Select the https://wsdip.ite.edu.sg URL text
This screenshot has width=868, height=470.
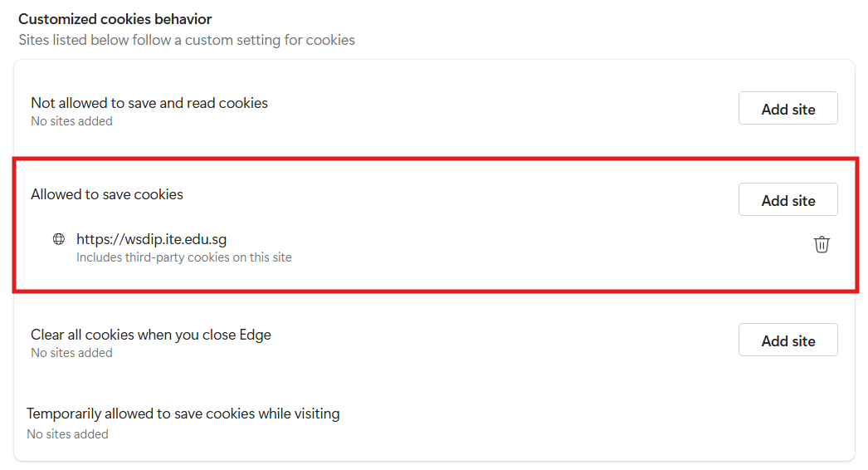tap(151, 239)
